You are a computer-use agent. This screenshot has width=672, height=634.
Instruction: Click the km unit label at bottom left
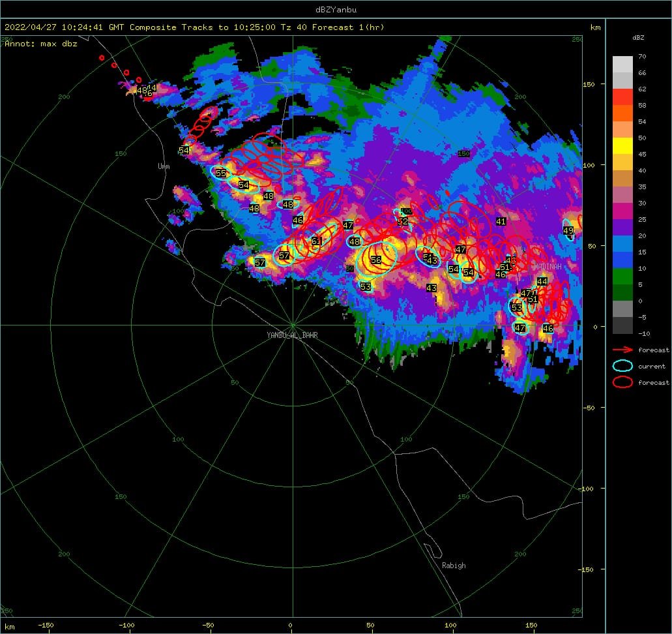tap(9, 627)
